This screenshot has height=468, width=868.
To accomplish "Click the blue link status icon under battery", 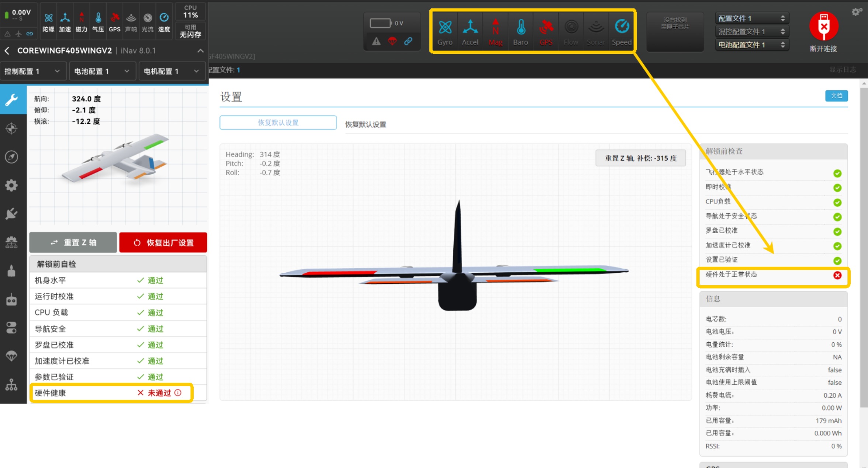I will [x=408, y=41].
